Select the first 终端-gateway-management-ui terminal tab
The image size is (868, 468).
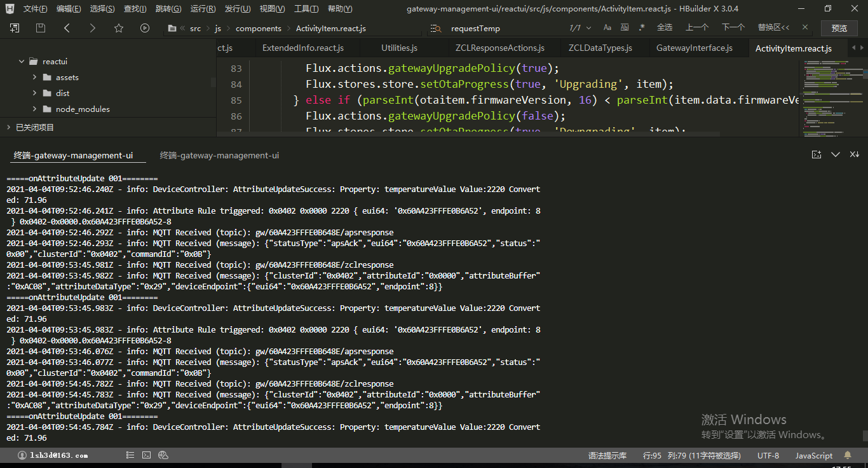tap(74, 155)
